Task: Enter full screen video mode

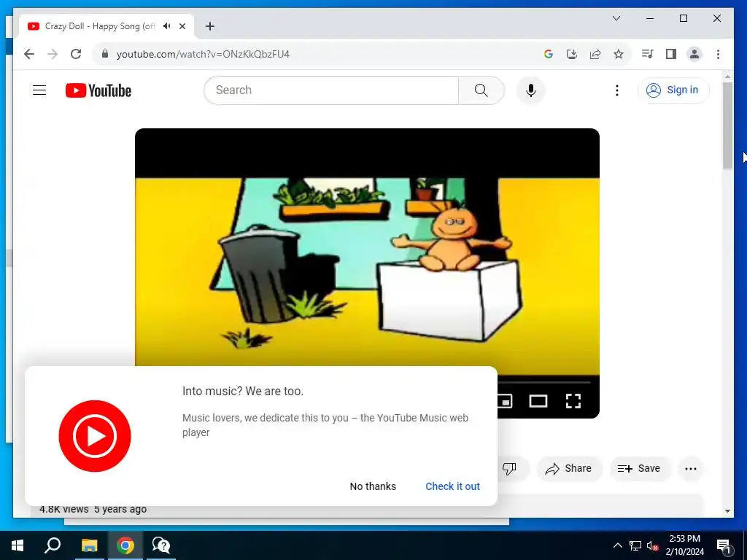Action: [x=573, y=401]
